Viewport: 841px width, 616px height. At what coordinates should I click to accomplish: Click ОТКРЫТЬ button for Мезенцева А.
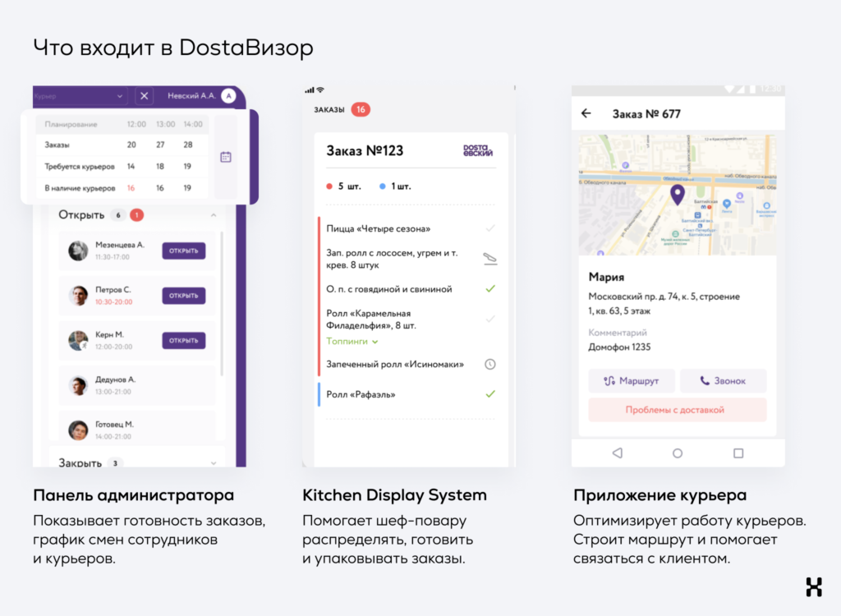tap(183, 251)
